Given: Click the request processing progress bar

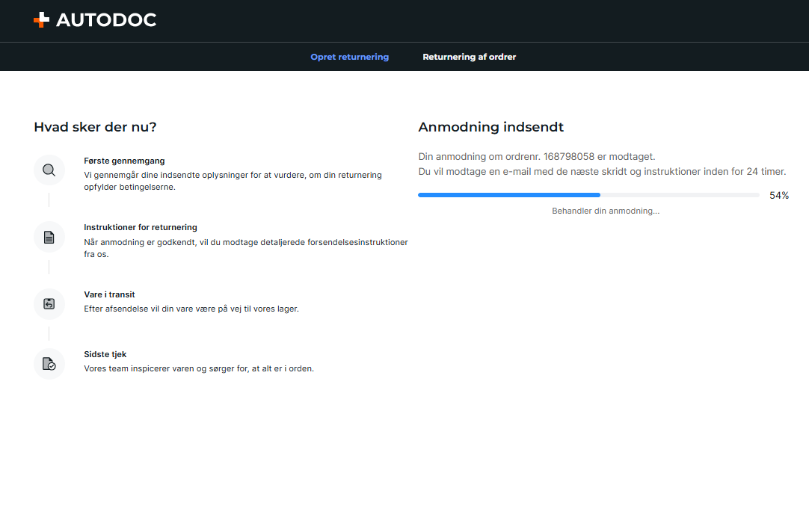Looking at the screenshot, I should click(x=588, y=195).
